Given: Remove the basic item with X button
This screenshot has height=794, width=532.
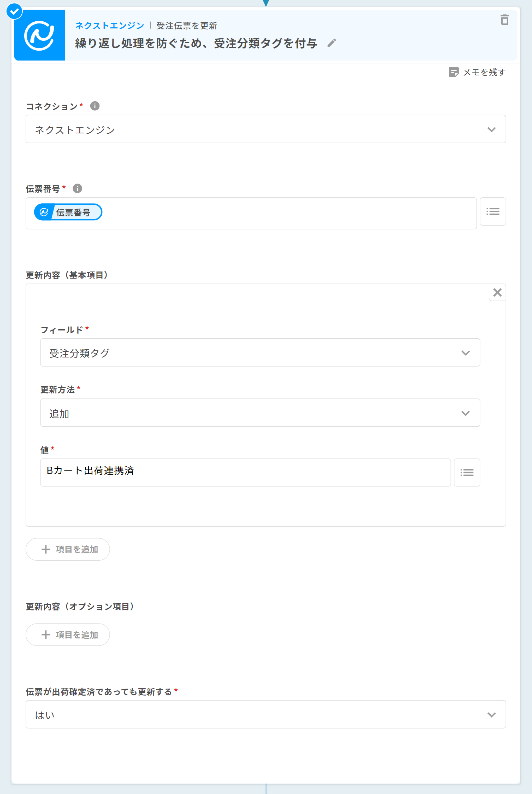Looking at the screenshot, I should coord(497,292).
